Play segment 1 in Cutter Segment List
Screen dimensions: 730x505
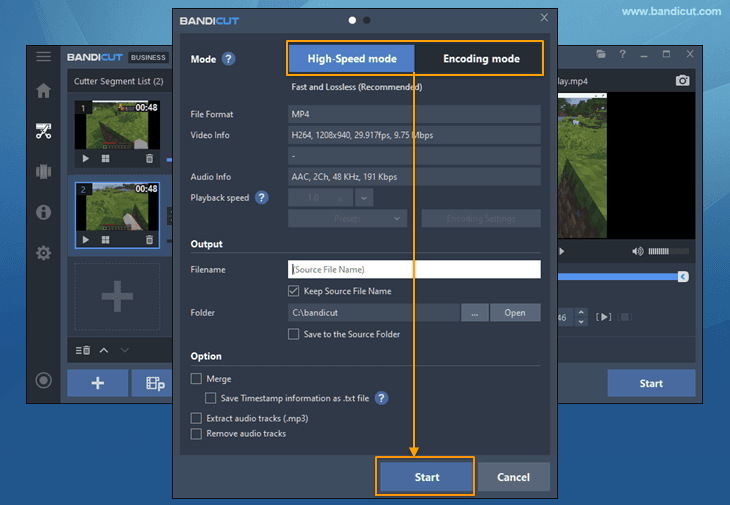coord(86,159)
